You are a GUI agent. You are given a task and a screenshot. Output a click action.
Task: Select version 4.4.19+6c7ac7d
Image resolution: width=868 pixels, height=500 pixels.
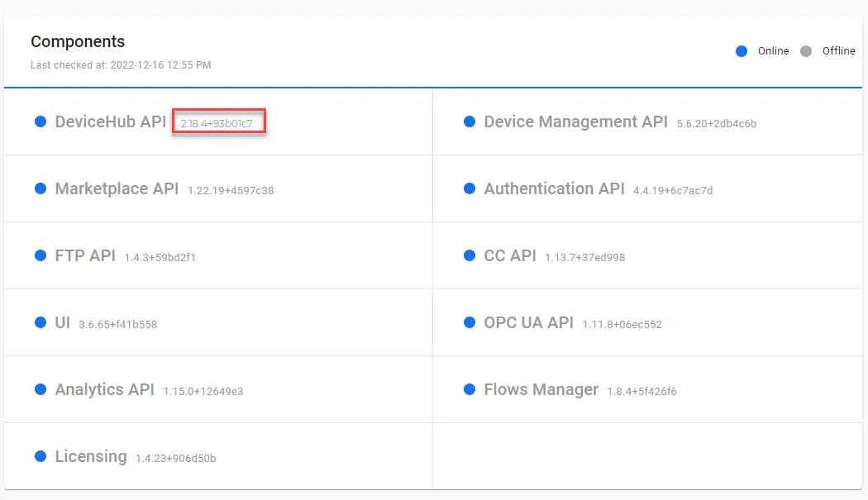click(x=673, y=190)
